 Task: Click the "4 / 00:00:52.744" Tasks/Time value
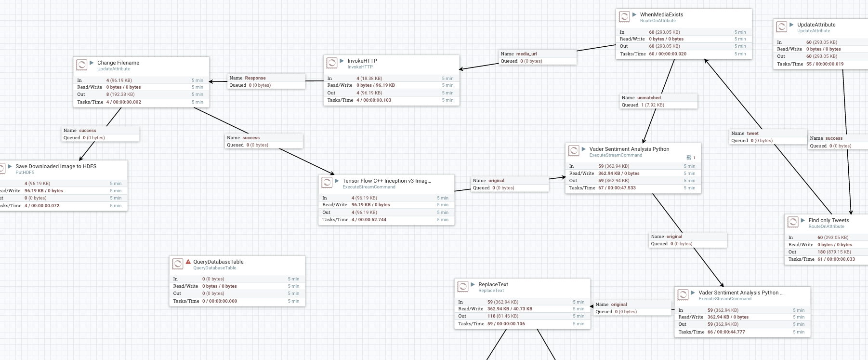click(369, 220)
